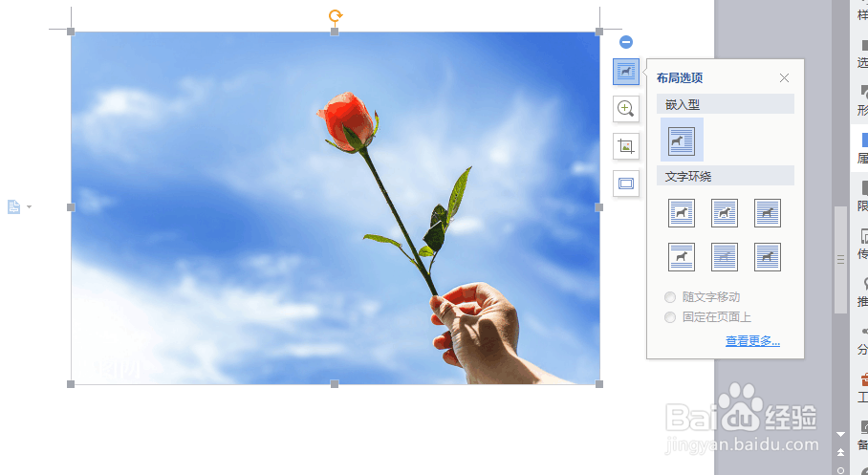Click the 嵌入型 section header
This screenshot has width=868, height=475.
(726, 104)
